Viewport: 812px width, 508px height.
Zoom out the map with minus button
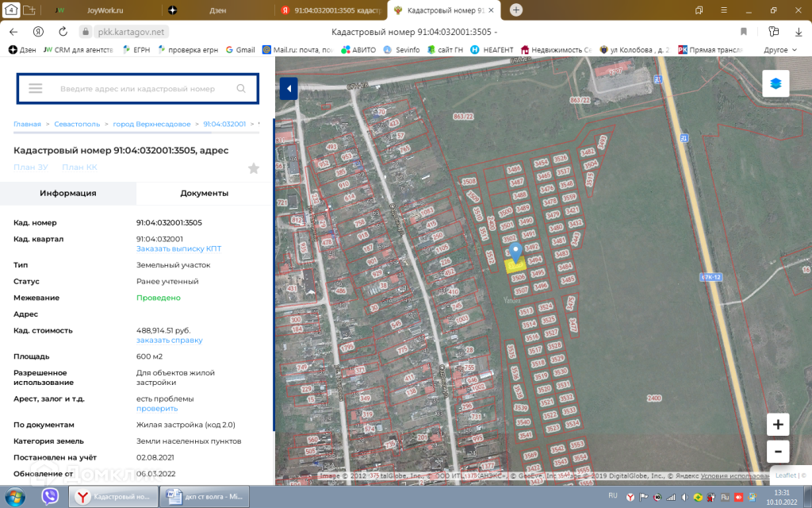point(778,452)
